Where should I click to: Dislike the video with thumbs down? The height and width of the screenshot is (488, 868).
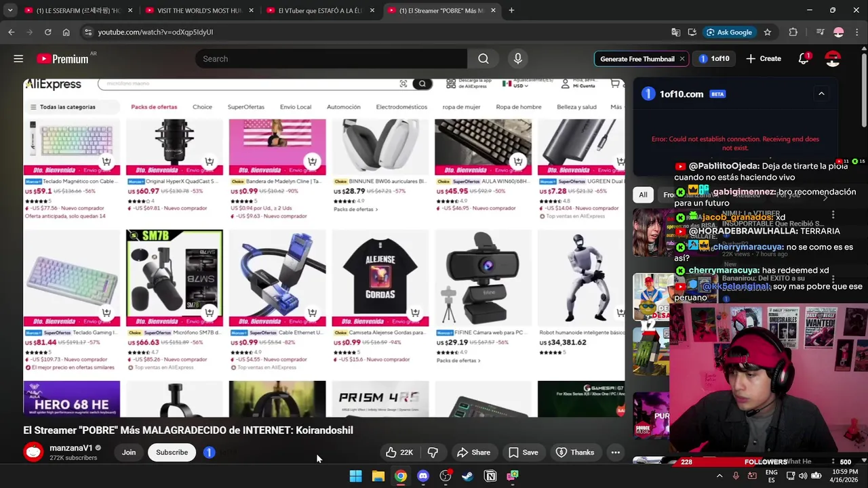point(433,452)
